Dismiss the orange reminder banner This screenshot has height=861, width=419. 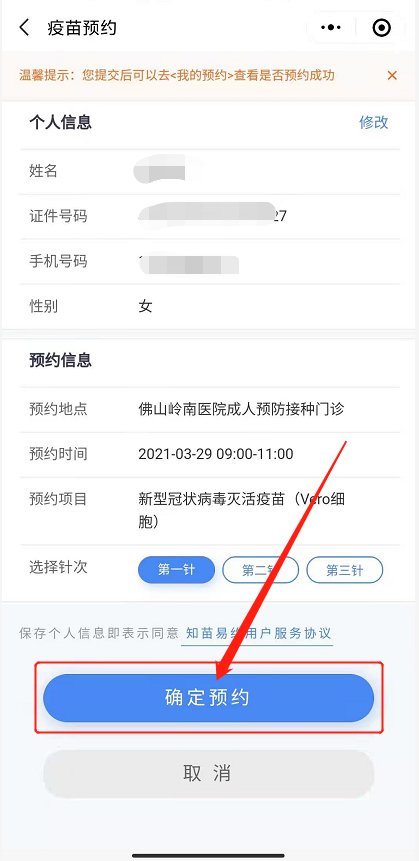[x=392, y=75]
